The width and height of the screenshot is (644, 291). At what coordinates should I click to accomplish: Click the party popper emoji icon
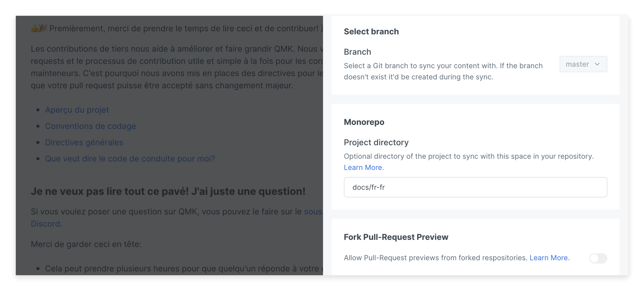(x=43, y=28)
